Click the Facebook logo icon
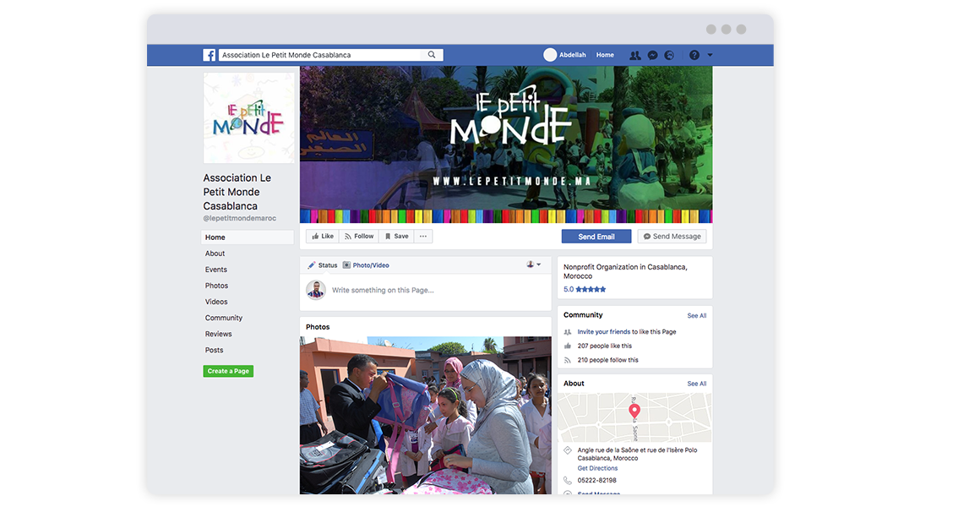980x507 pixels. [209, 55]
